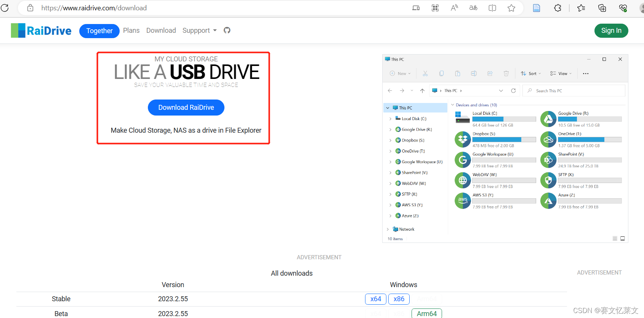Image resolution: width=644 pixels, height=318 pixels.
Task: Click the blue document icon in browser toolbar
Action: click(x=537, y=8)
